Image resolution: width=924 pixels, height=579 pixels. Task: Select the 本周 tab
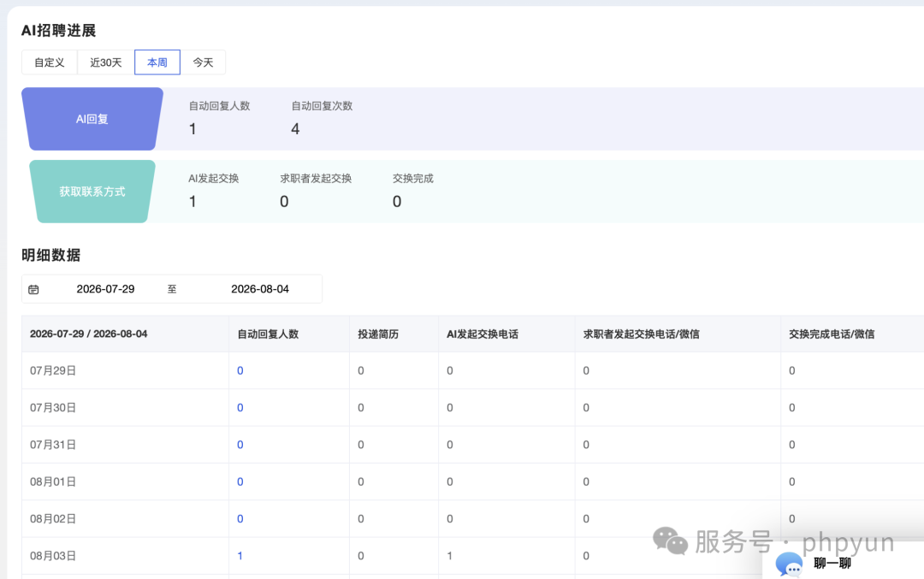point(157,62)
